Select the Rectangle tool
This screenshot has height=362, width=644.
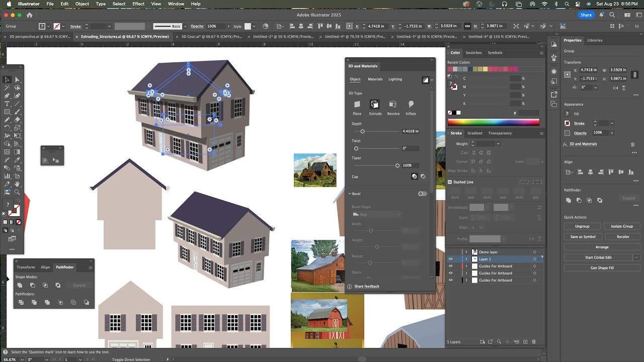(7, 112)
